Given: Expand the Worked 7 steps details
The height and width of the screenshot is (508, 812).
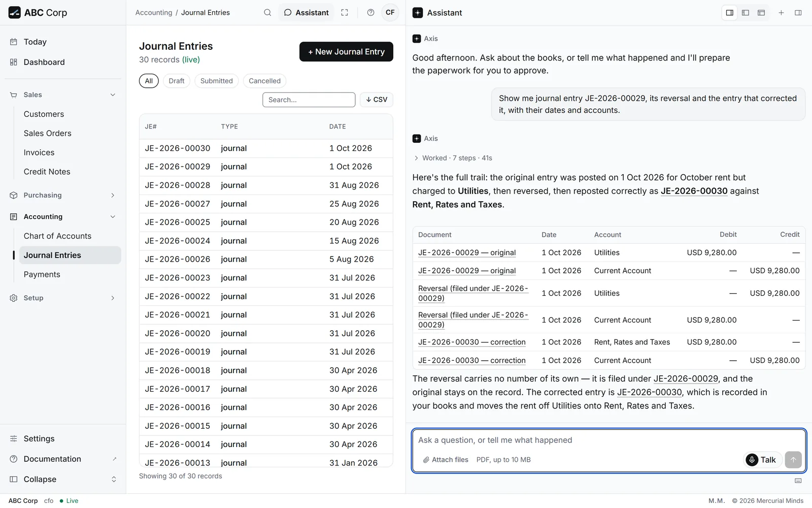Looking at the screenshot, I should click(x=453, y=158).
